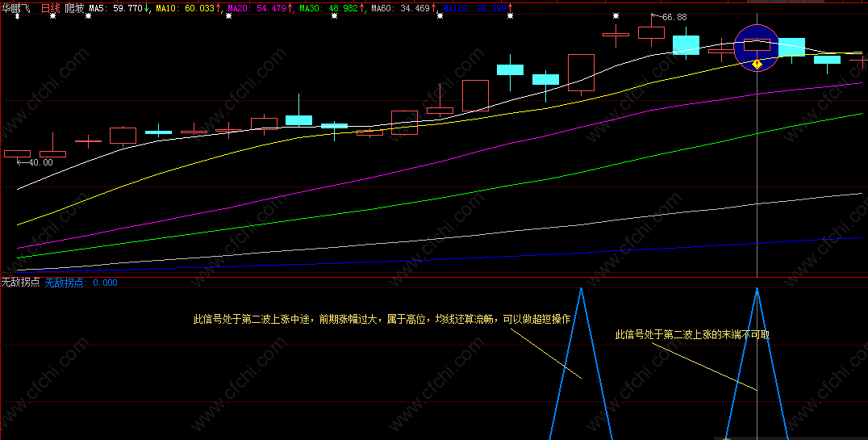Click the red up arrow after MA60
Viewport: 868px width, 440px height.
click(x=434, y=8)
